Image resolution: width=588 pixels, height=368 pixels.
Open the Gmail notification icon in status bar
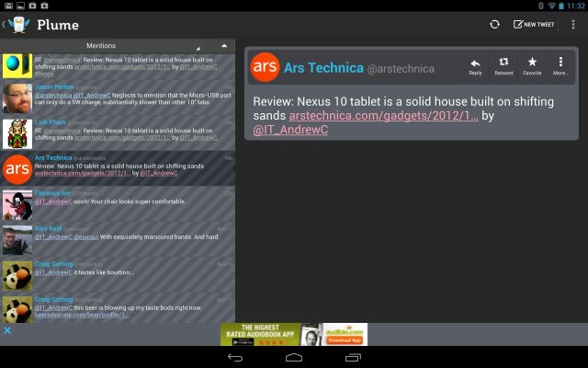pyautogui.click(x=8, y=6)
